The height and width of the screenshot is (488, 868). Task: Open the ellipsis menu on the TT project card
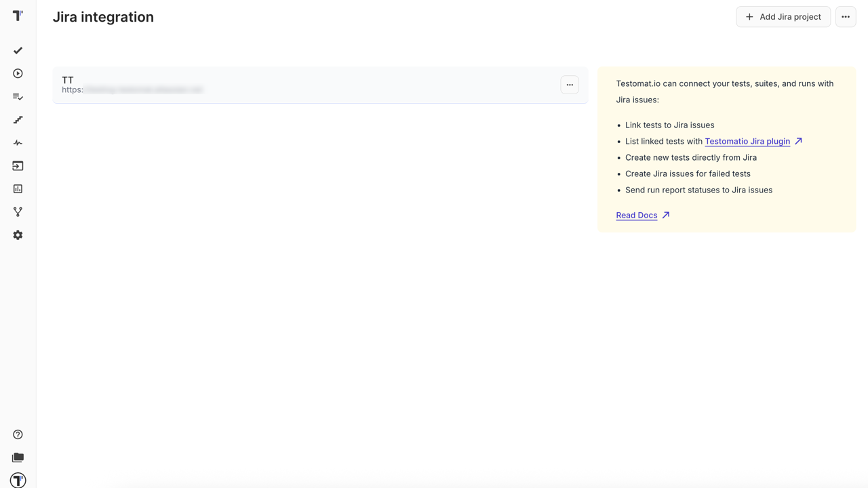point(570,85)
